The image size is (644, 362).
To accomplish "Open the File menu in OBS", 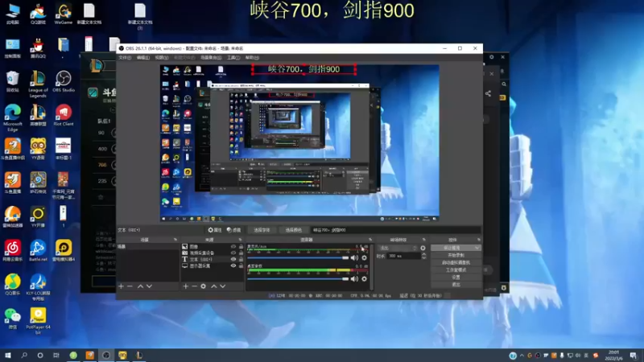I will coord(125,58).
